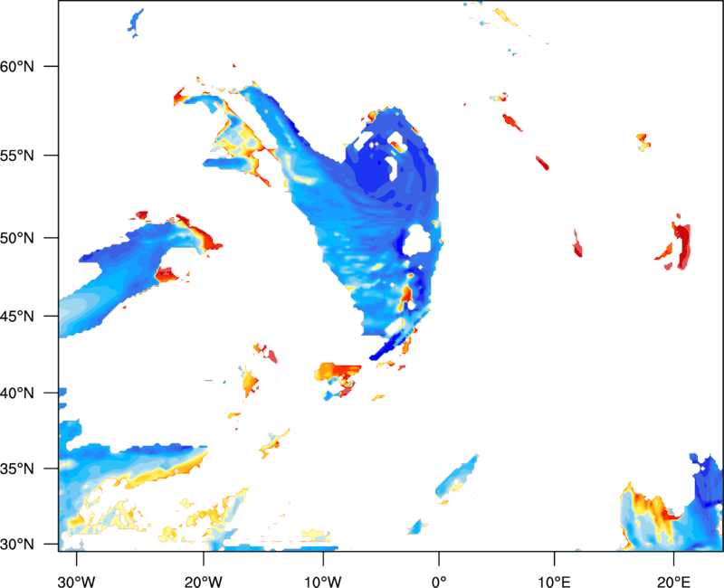
Task: Click the 10°E longitude label
Action: pos(555,582)
